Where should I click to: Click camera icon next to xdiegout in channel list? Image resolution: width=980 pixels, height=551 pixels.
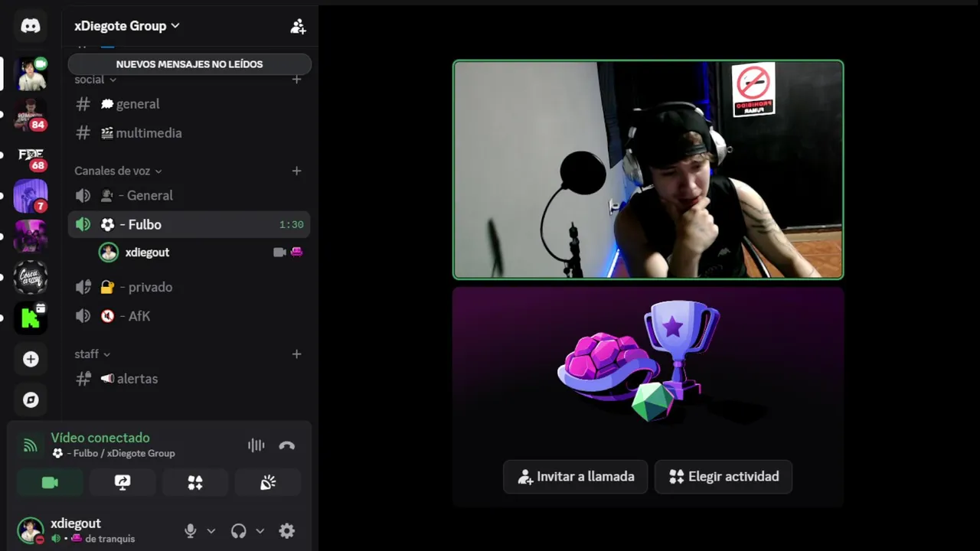click(279, 253)
